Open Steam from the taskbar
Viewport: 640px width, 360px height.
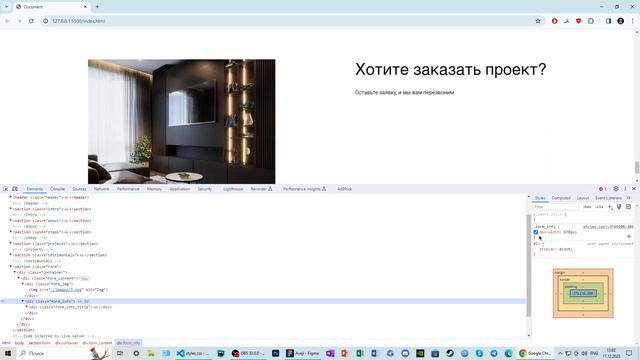pos(450,353)
